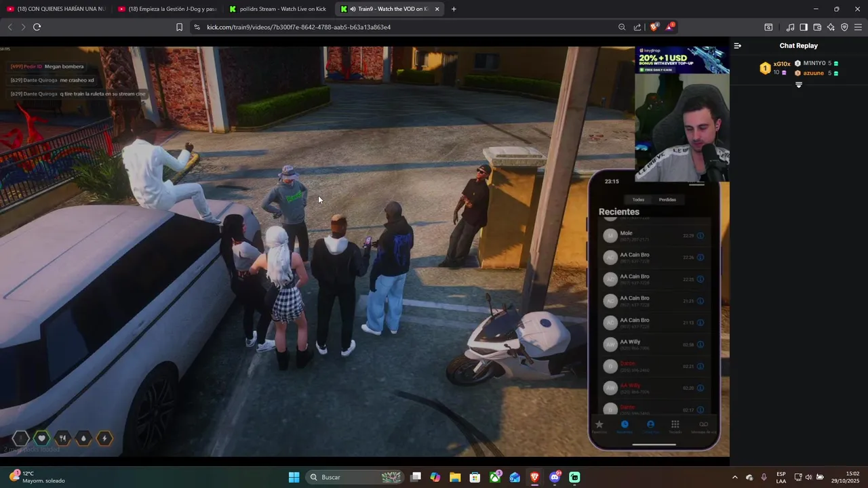Toggle the browser sidebar panel
This screenshot has height=488, width=868.
pos(804,27)
